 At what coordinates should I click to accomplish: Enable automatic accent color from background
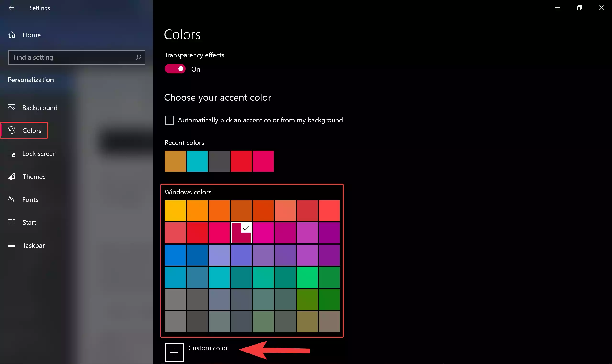click(169, 120)
